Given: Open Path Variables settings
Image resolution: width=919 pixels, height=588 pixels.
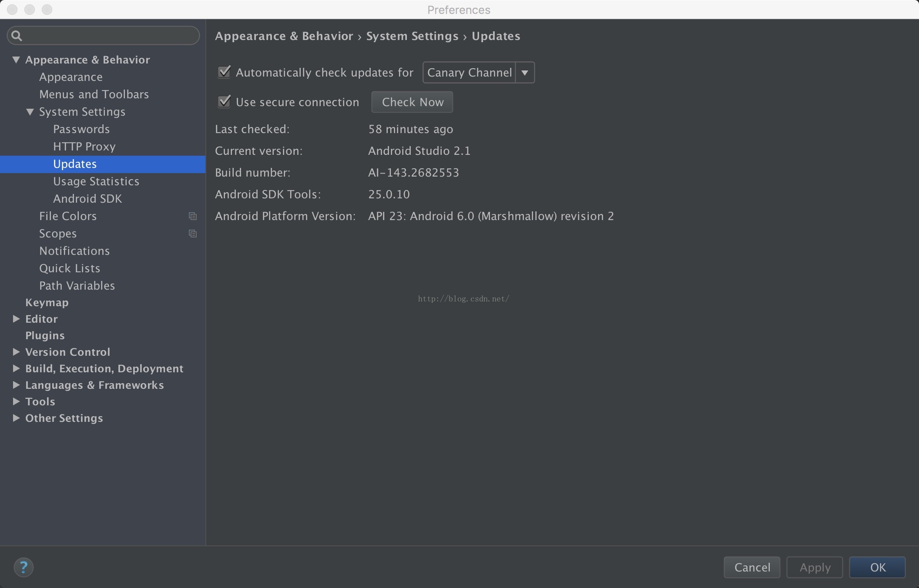Looking at the screenshot, I should (77, 286).
